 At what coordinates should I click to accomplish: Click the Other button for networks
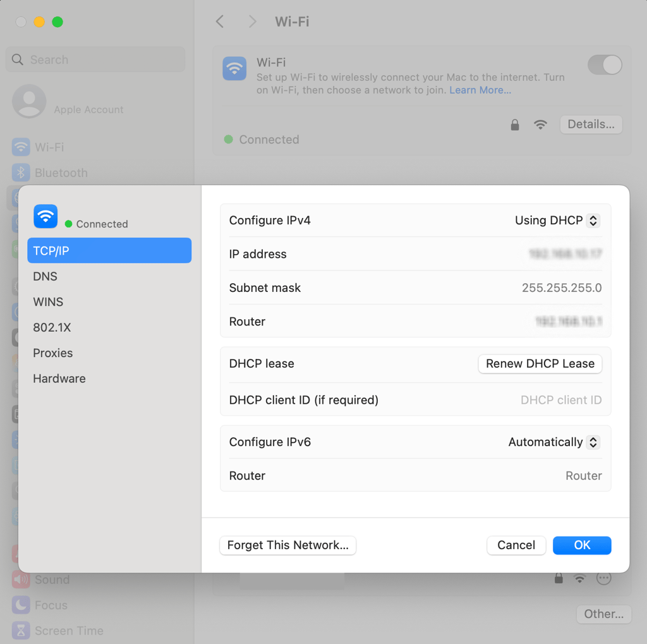click(603, 614)
